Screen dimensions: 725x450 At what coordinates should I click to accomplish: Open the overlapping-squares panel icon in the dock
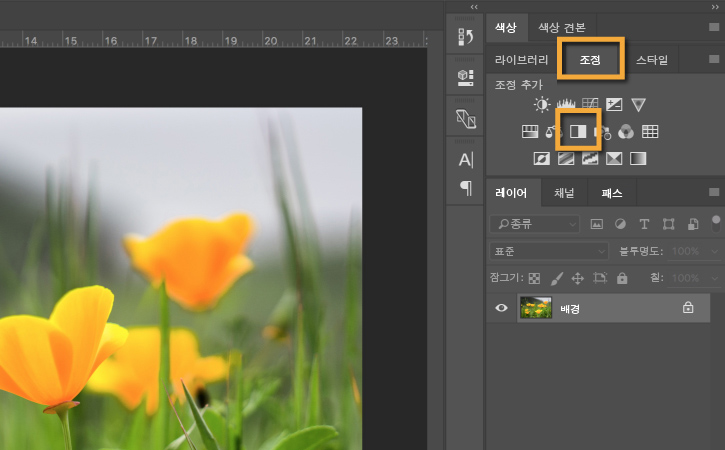[465, 119]
